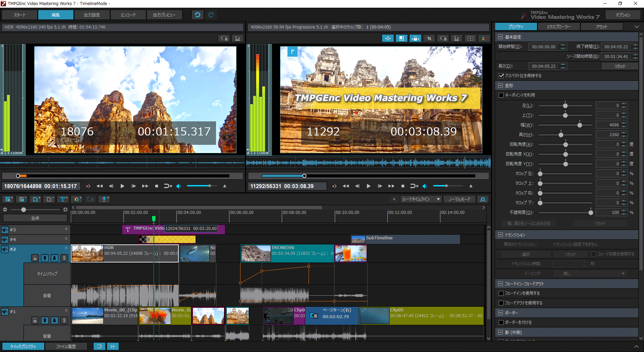
Task: Click the リセット button next to 長さ
Action: point(619,66)
